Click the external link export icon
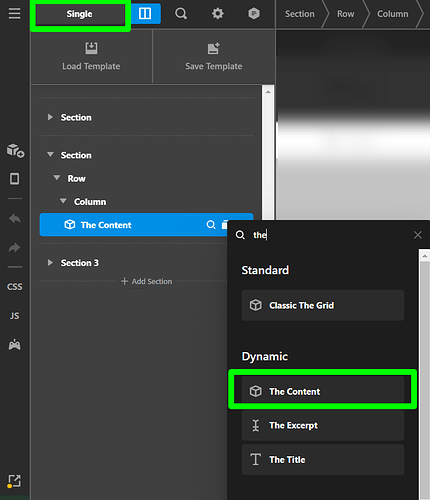The height and width of the screenshot is (500, 430). (x=14, y=481)
